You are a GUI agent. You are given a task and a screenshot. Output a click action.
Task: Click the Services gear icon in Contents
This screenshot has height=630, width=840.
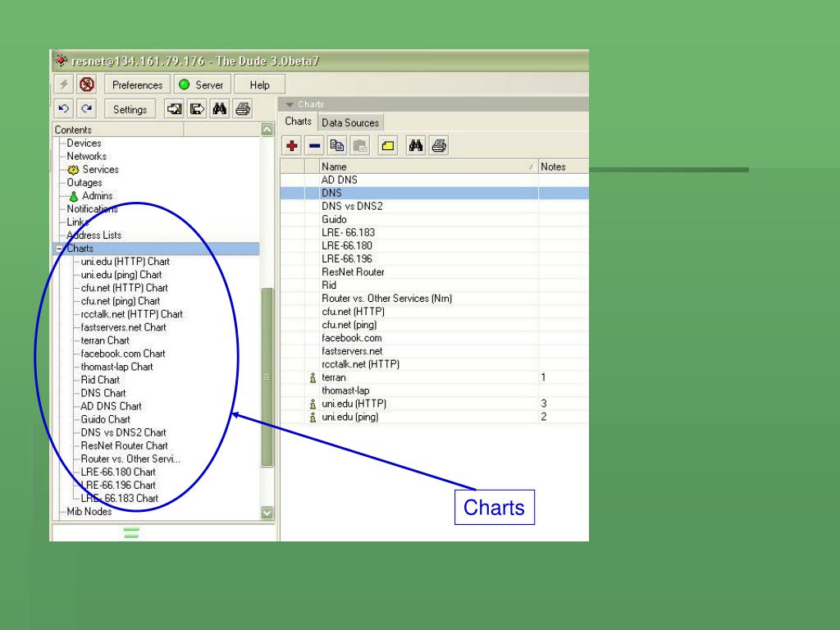(x=73, y=170)
